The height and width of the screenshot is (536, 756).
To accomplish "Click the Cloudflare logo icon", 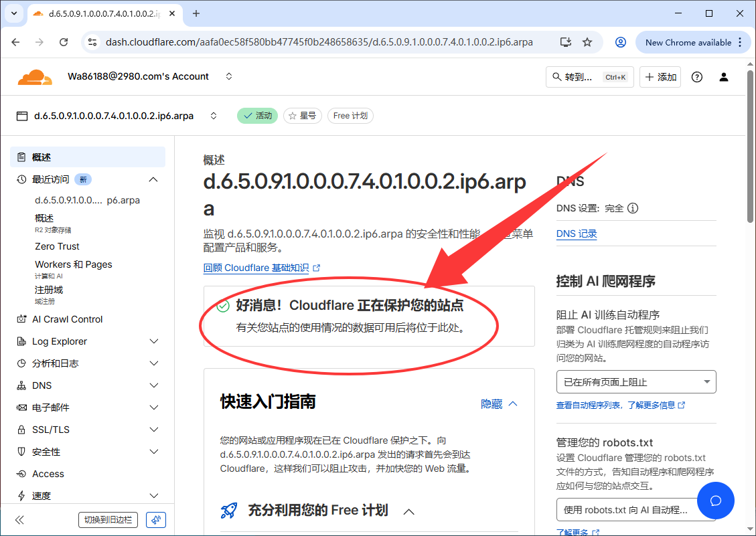I will pyautogui.click(x=35, y=77).
